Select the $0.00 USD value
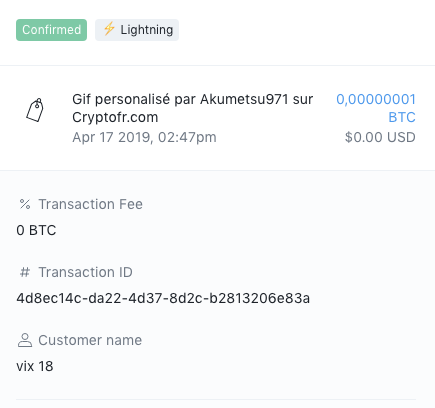Viewport: 435px width, 408px height. 380,137
